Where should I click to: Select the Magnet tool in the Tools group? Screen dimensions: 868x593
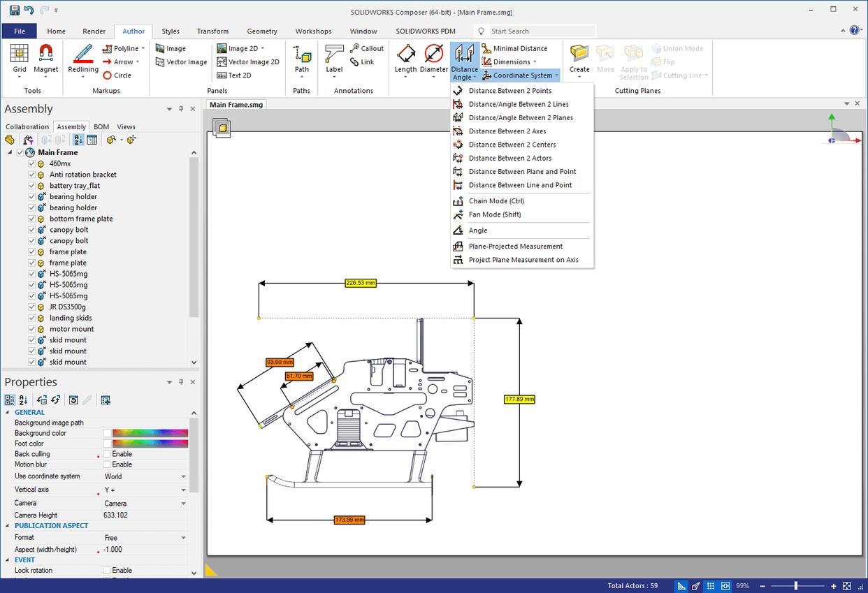point(45,59)
